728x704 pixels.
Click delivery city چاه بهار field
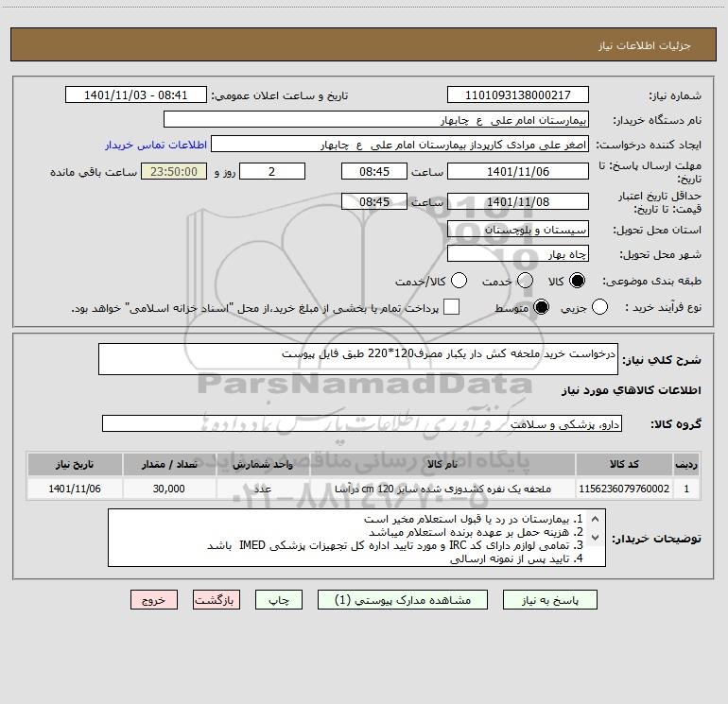[x=518, y=254]
